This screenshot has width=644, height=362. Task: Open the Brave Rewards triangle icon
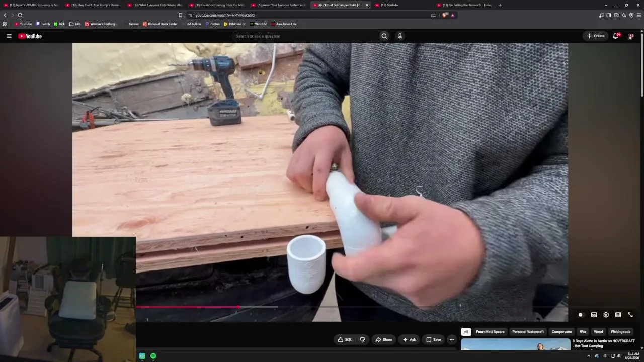452,15
